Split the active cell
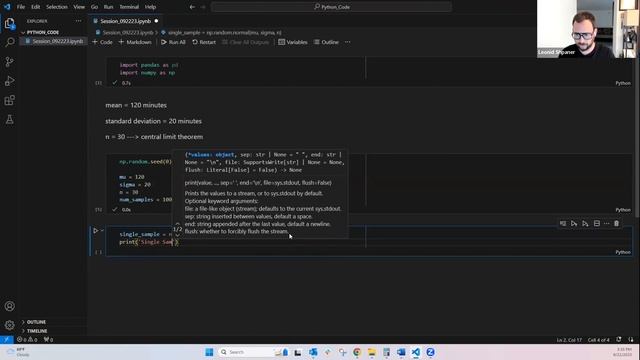The width and height of the screenshot is (640, 360). [596, 224]
